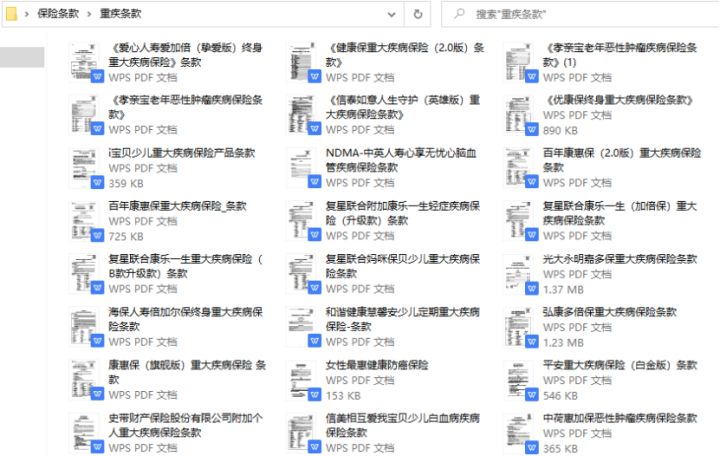The height and width of the screenshot is (456, 720).
Task: Select PDF icon of 复星联合附加康乐一生轻症
Action: 303,221
